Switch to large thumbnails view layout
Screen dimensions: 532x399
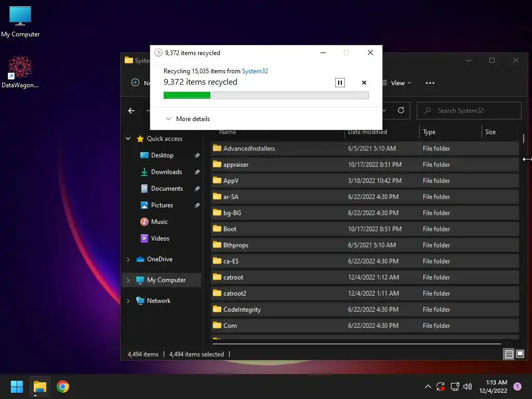(520, 354)
